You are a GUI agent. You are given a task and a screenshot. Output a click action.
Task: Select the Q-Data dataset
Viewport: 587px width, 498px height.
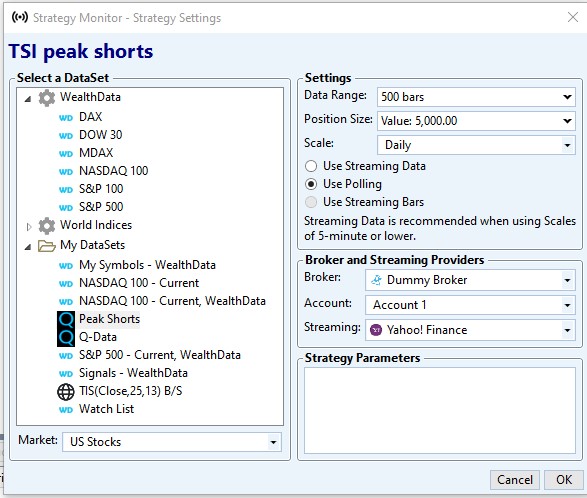pos(98,337)
